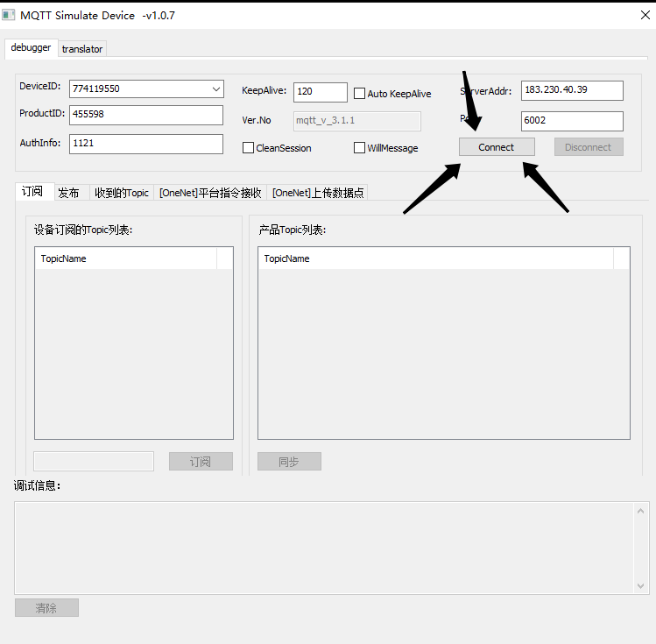Click the Connect button
656x644 pixels.
click(497, 147)
